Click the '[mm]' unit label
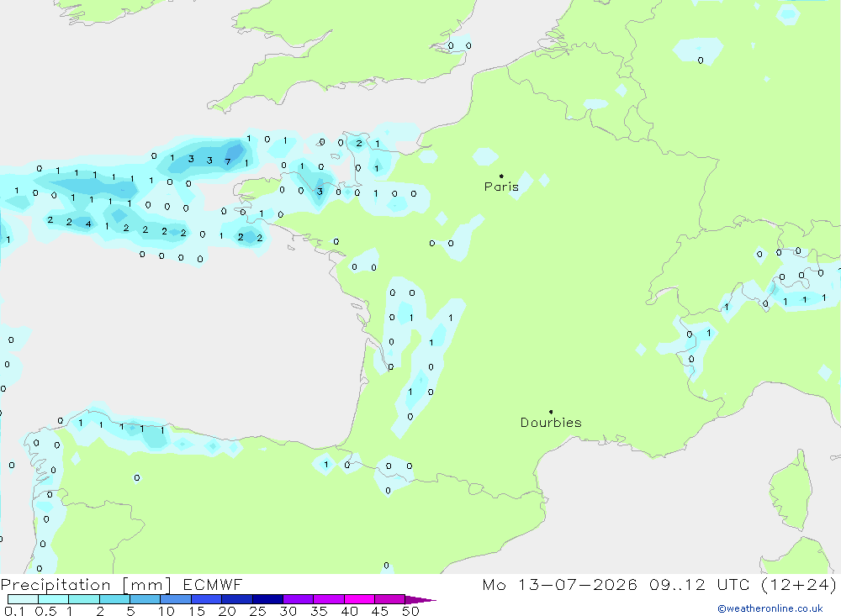841x616 pixels. [147, 585]
